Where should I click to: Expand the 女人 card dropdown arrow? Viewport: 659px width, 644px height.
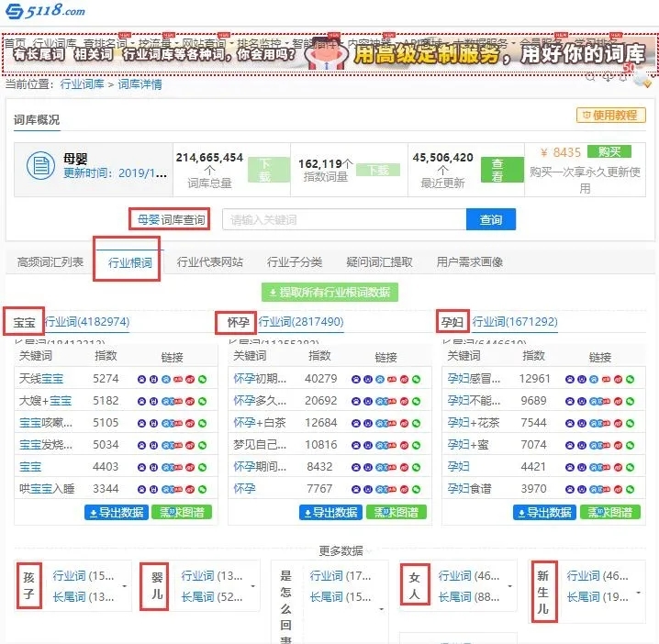509,585
